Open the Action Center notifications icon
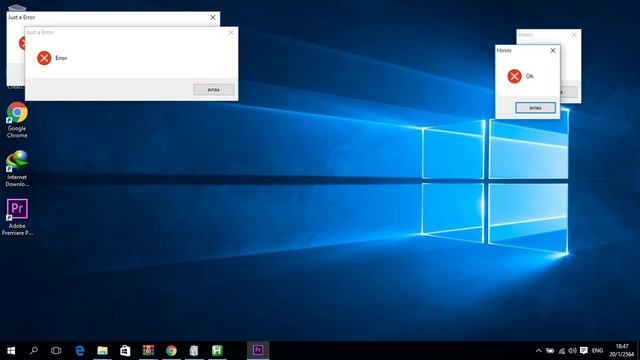Image resolution: width=640 pixels, height=360 pixels. point(584,351)
